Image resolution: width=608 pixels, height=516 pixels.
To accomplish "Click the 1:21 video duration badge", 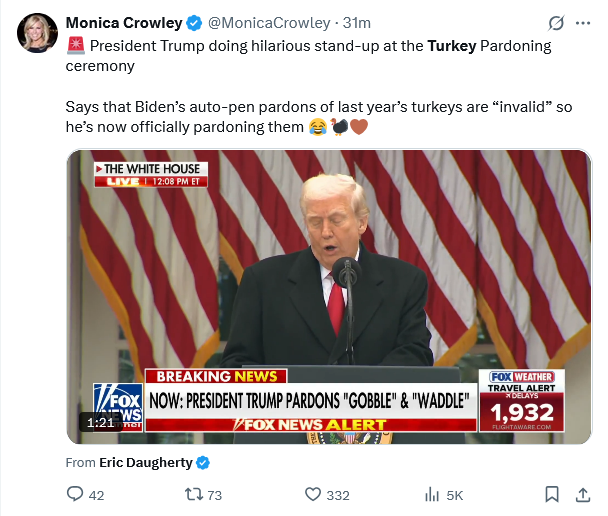I will pos(100,422).
